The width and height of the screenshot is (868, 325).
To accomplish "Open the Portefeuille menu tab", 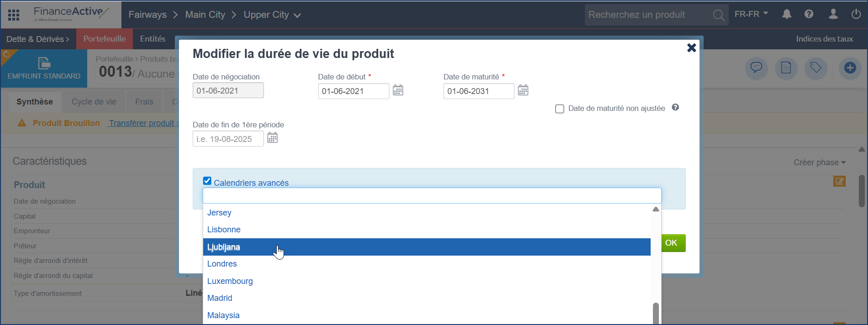I will point(105,39).
